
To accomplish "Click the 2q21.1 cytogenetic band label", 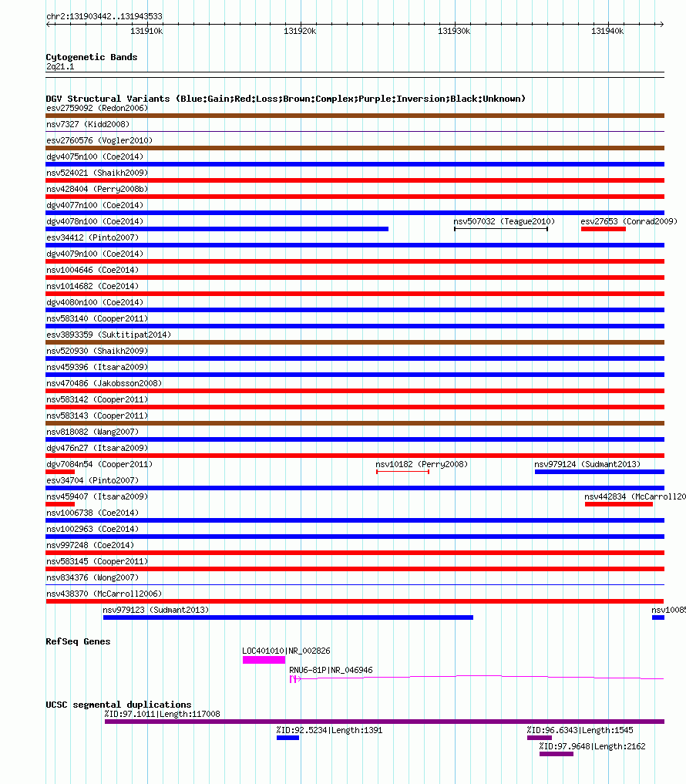I will pos(60,66).
